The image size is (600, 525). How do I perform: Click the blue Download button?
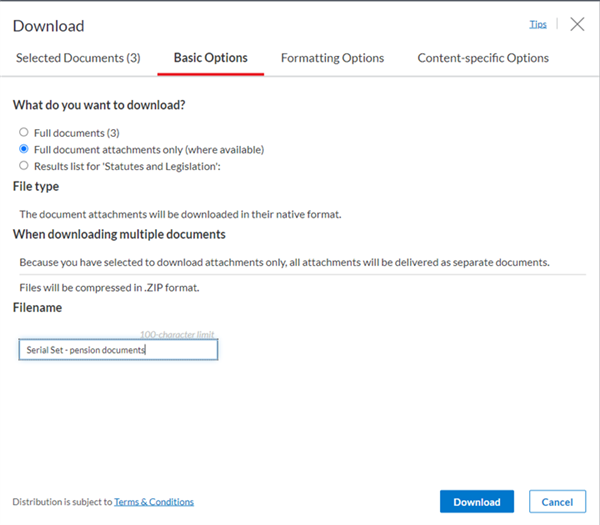[477, 502]
